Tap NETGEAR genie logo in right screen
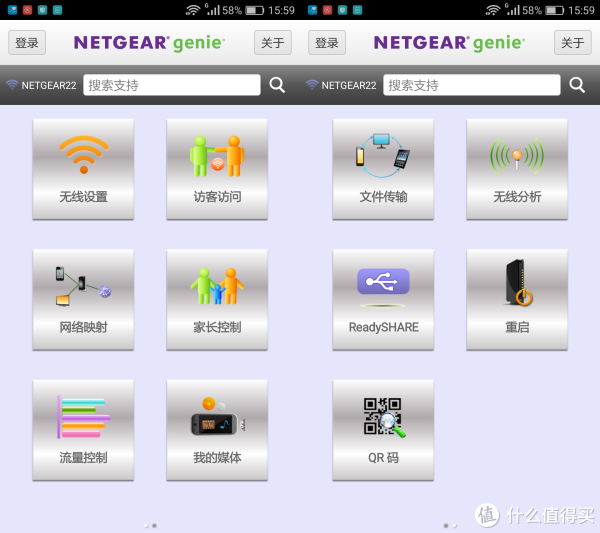Image resolution: width=600 pixels, height=533 pixels. (x=449, y=42)
